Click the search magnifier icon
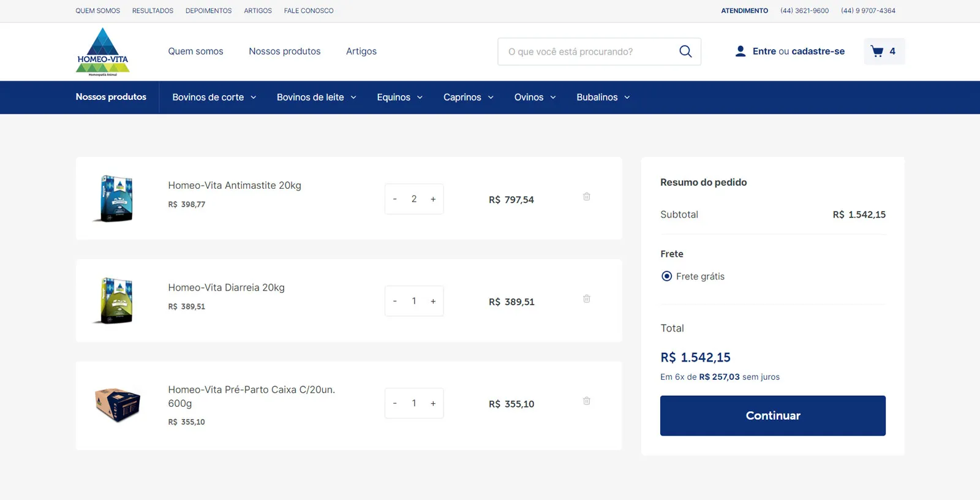The image size is (980, 500). coord(685,51)
